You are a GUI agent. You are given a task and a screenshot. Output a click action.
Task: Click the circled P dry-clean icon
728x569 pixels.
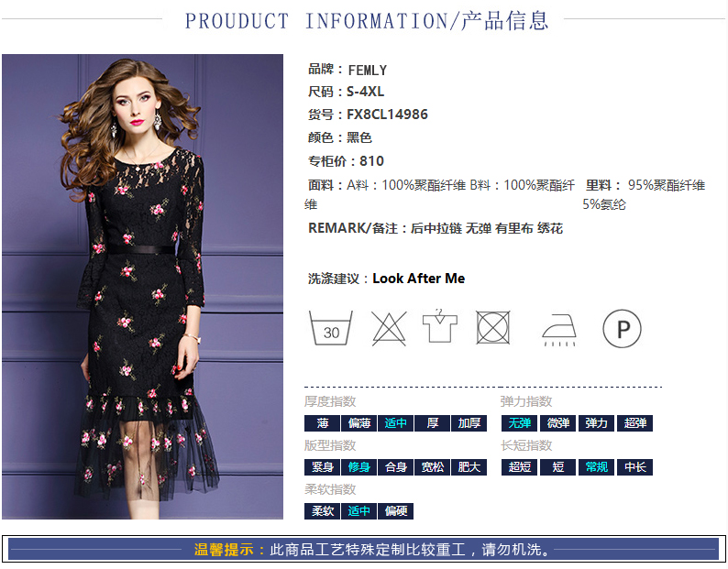622,329
